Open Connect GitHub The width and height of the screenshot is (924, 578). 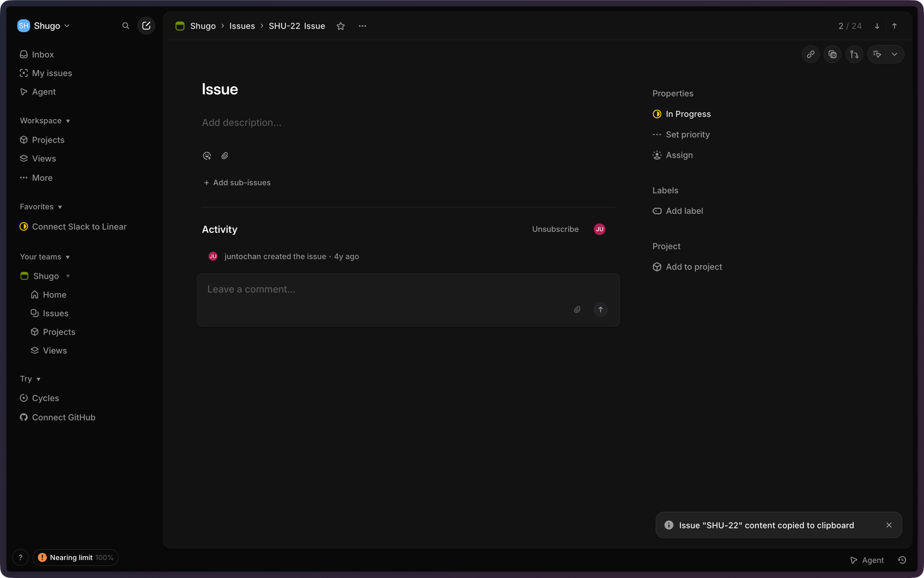[x=58, y=417]
